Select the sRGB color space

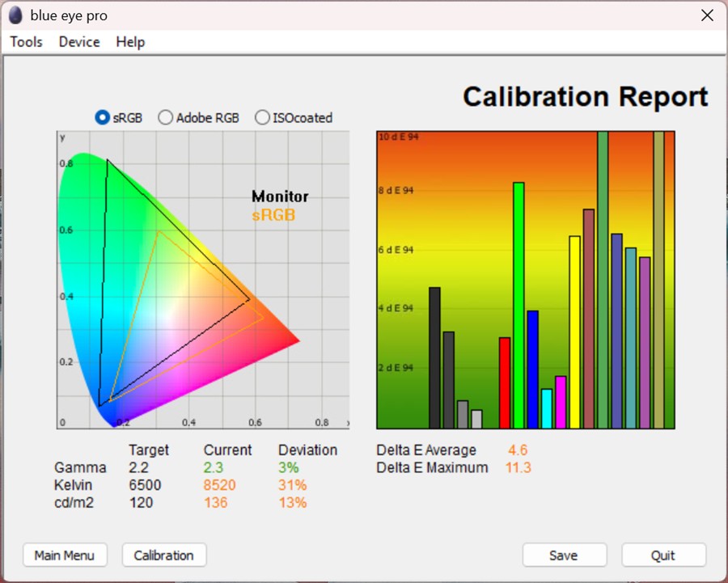100,117
